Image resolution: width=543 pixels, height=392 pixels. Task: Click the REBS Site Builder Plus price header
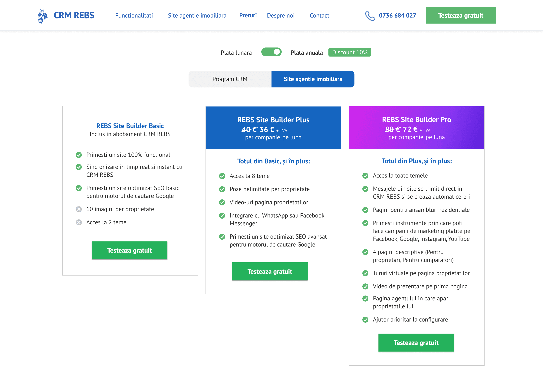(x=273, y=128)
